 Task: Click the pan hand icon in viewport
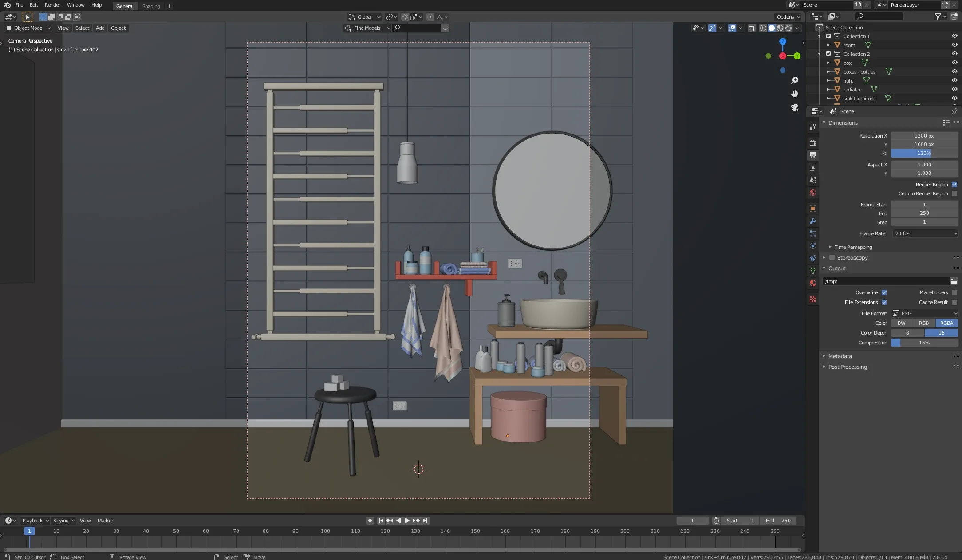(795, 94)
